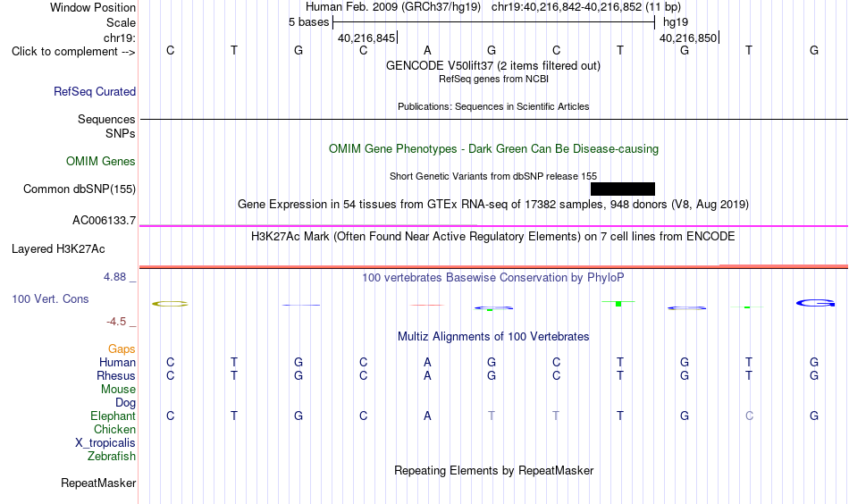The height and width of the screenshot is (504, 849).
Task: Click the green T conservation glyph
Action: pyautogui.click(x=618, y=303)
